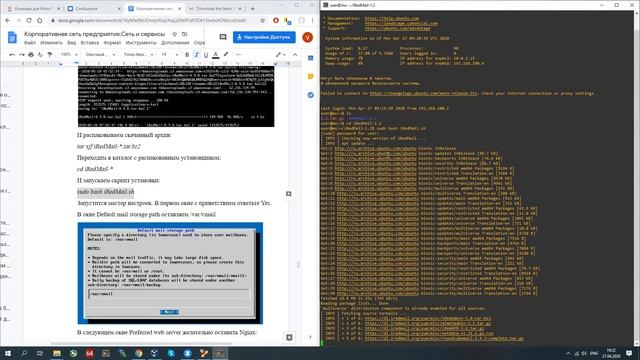Open the browser home page

click(x=40, y=20)
